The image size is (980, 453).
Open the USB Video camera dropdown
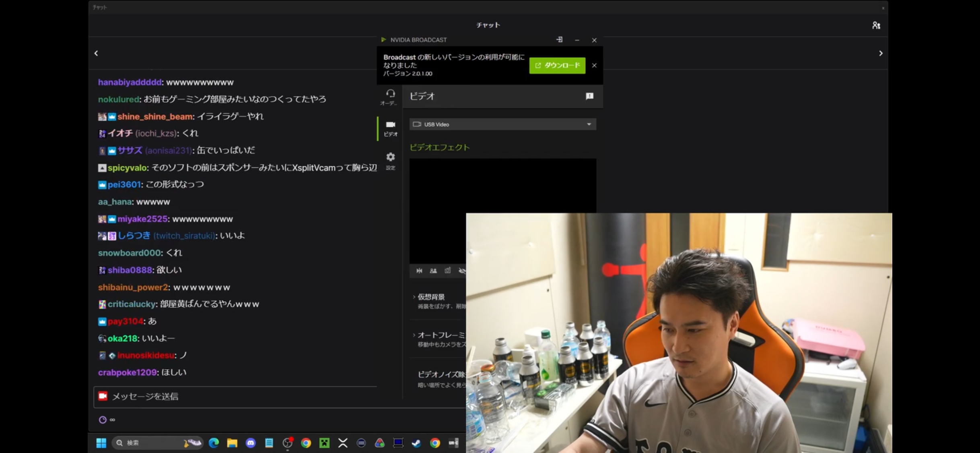click(502, 124)
